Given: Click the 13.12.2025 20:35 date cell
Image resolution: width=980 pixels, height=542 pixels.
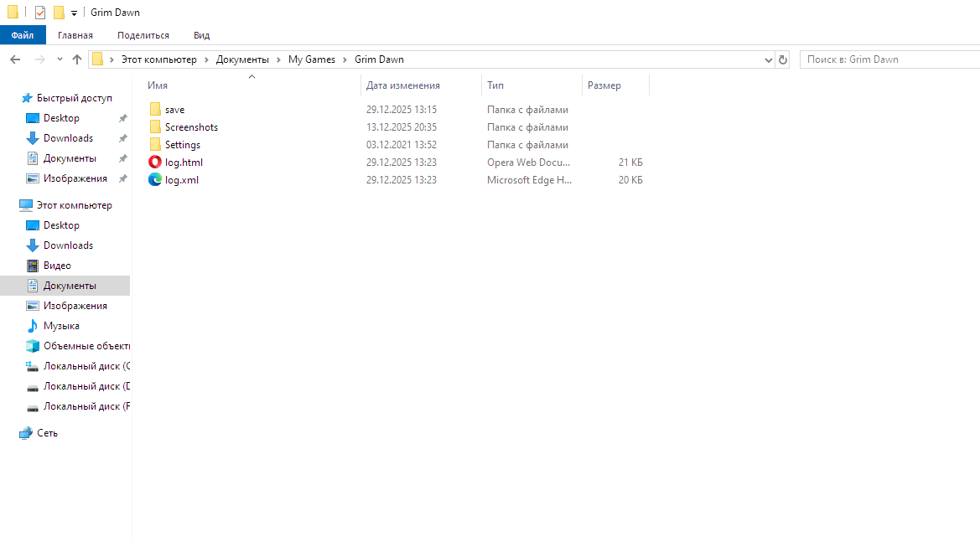Looking at the screenshot, I should tap(402, 127).
